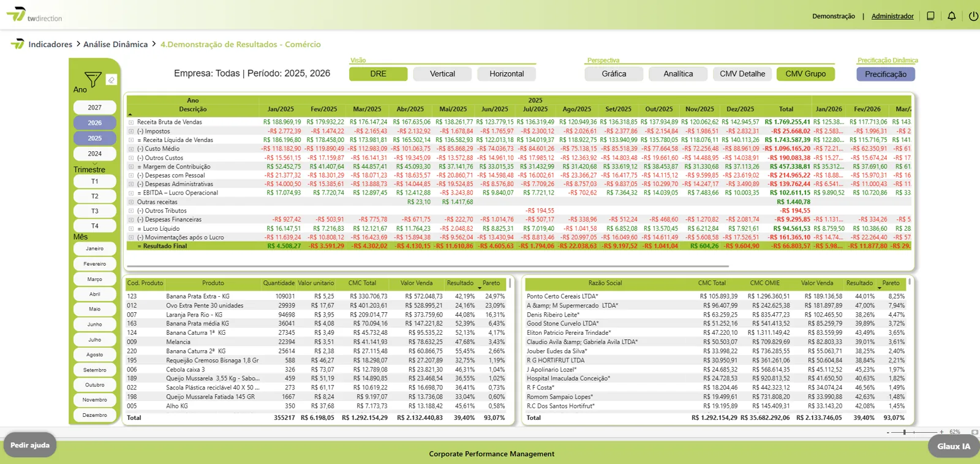Click the filter funnel icon
The image size is (980, 464).
coord(93,80)
